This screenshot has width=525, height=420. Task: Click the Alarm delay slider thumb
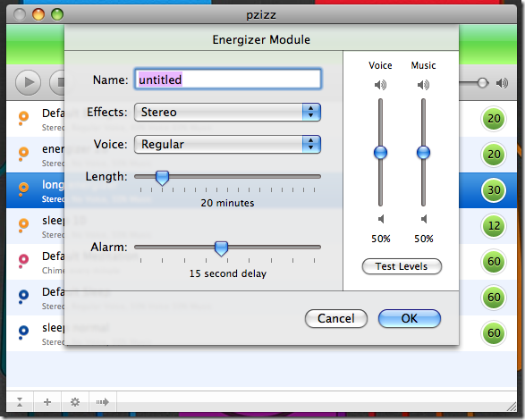221,248
